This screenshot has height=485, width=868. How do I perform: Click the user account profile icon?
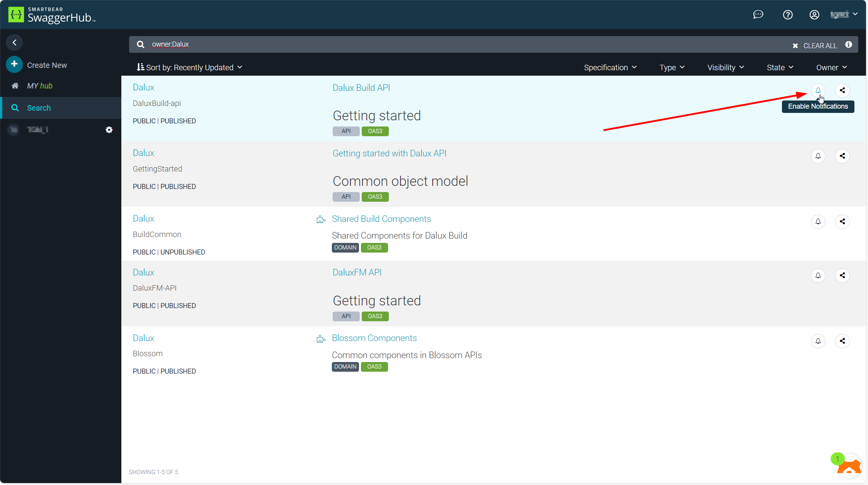814,15
